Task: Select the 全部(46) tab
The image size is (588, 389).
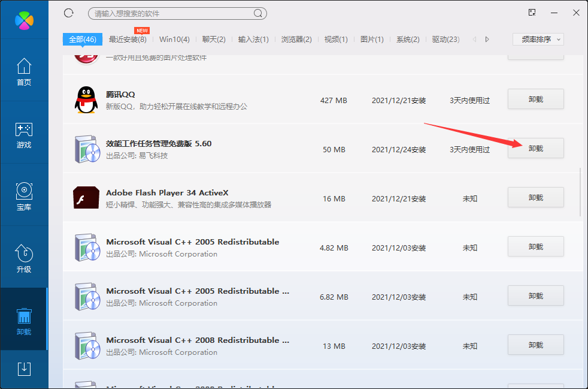Action: pyautogui.click(x=83, y=40)
